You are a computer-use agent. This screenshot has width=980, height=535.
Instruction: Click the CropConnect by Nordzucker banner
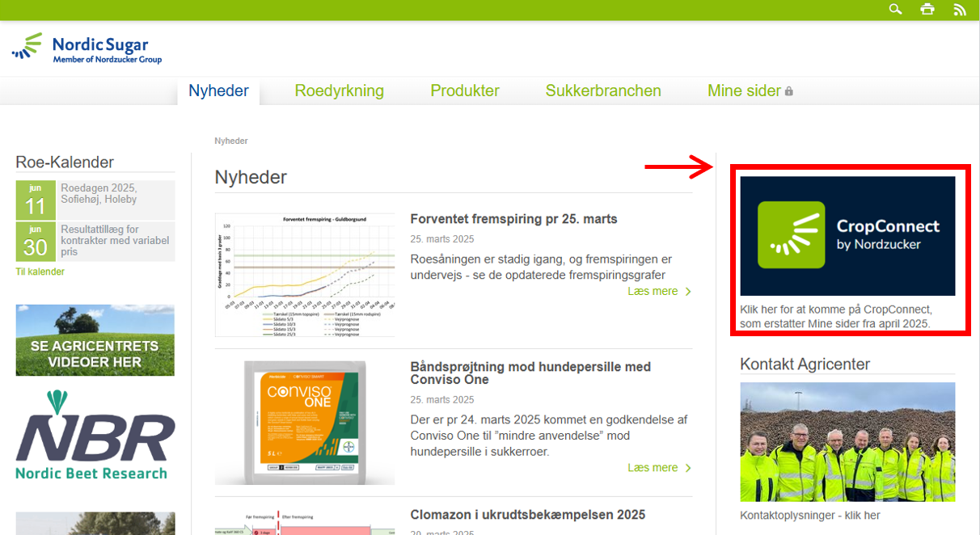point(847,236)
